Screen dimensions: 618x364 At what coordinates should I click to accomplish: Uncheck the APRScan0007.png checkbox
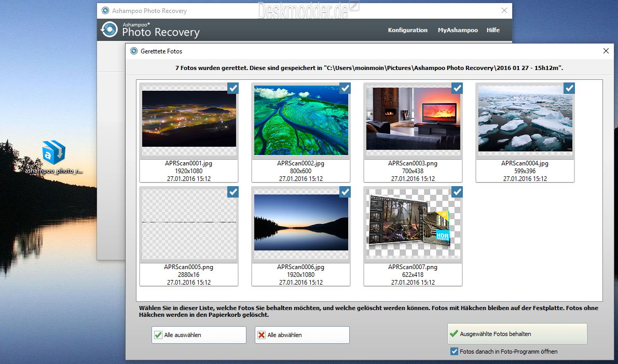coord(457,192)
